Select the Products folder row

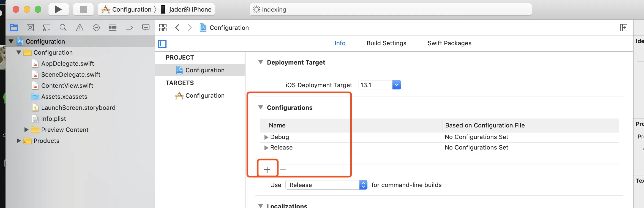(80, 141)
